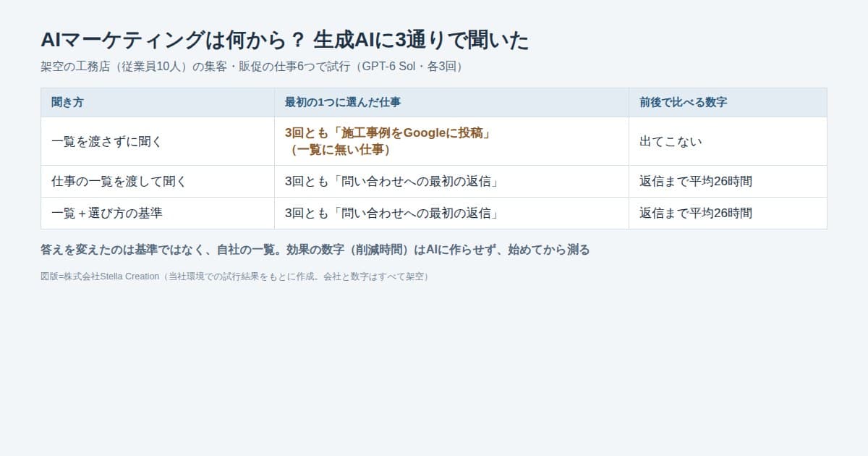Image resolution: width=868 pixels, height=456 pixels.
Task: Click the footer credit "図版=株式会社Stella Creation"
Action: (100, 276)
